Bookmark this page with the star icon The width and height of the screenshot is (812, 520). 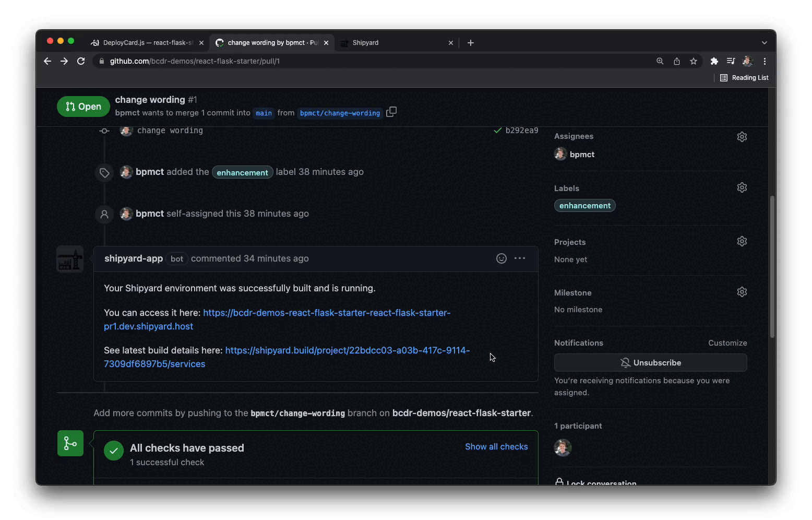[x=694, y=61]
